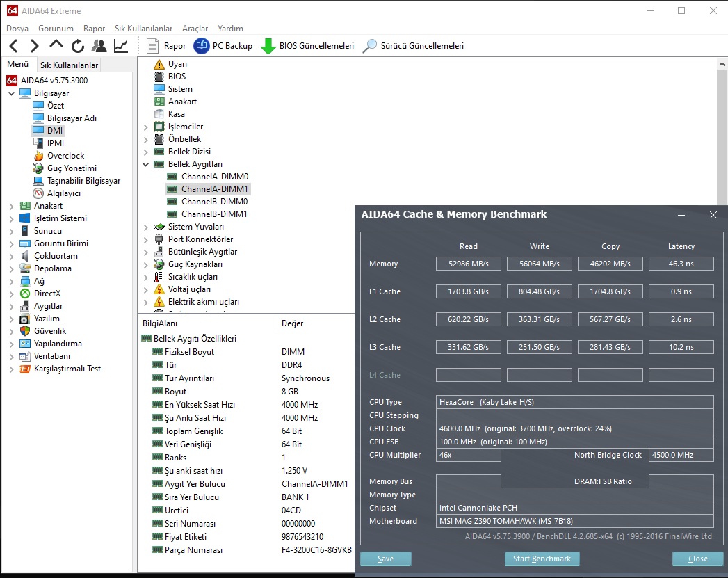The width and height of the screenshot is (728, 578).
Task: Refresh the view with the reload icon
Action: [x=78, y=46]
